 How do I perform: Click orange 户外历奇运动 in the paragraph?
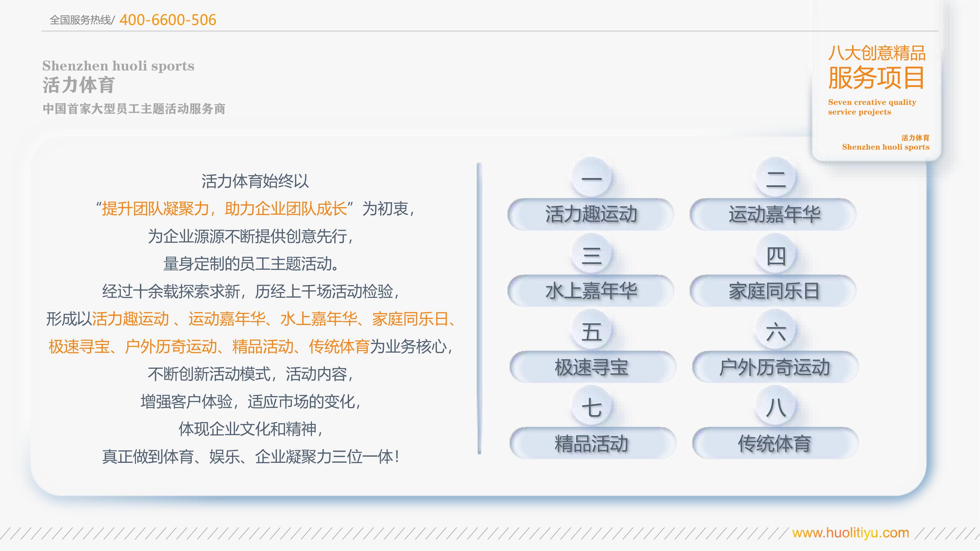171,346
